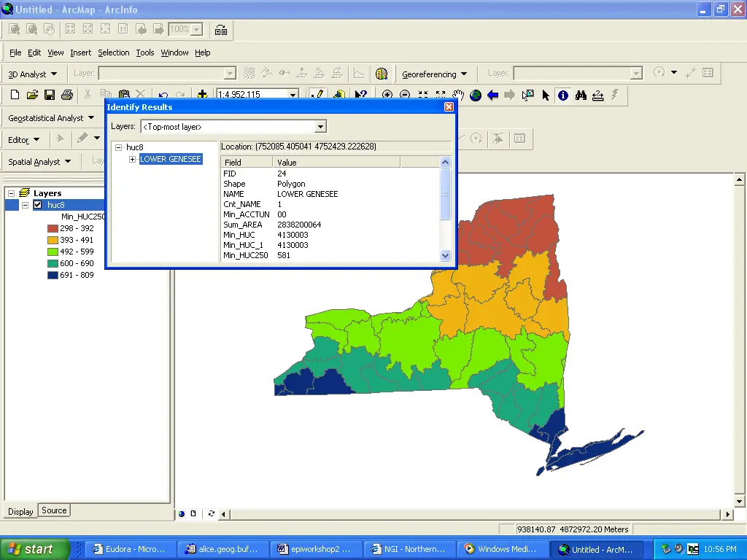
Task: Click the Hyperlink lightning tool
Action: 615,95
